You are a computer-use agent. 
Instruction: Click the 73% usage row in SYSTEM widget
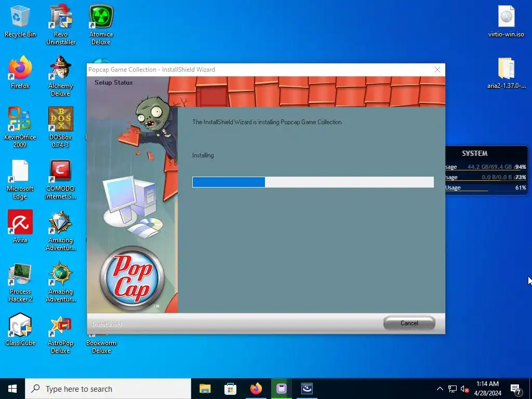click(x=486, y=177)
